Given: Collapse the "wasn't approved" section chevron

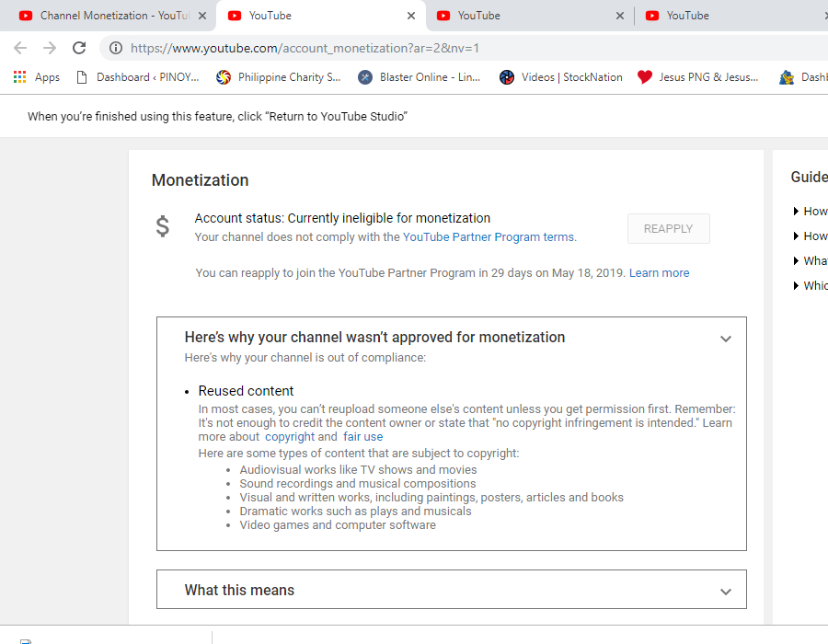Looking at the screenshot, I should click(x=726, y=339).
